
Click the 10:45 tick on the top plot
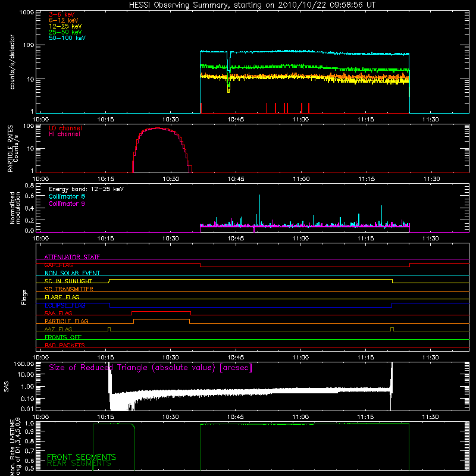tap(236, 120)
